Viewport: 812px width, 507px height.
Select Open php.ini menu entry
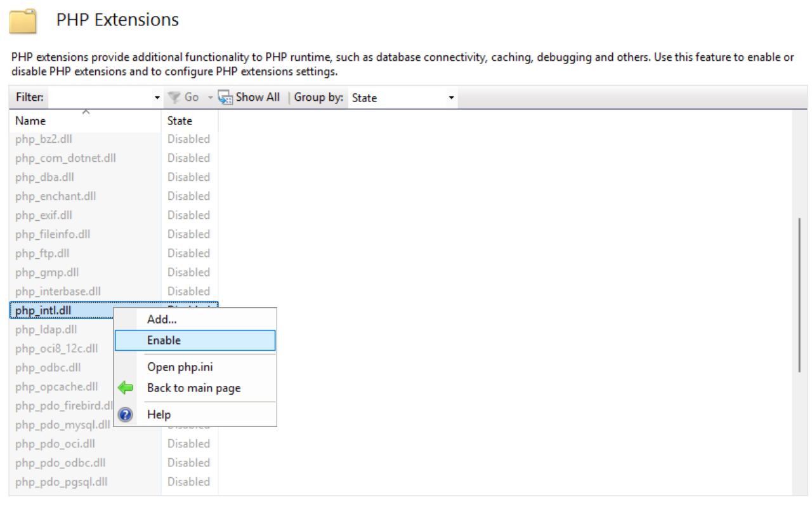pyautogui.click(x=195, y=367)
